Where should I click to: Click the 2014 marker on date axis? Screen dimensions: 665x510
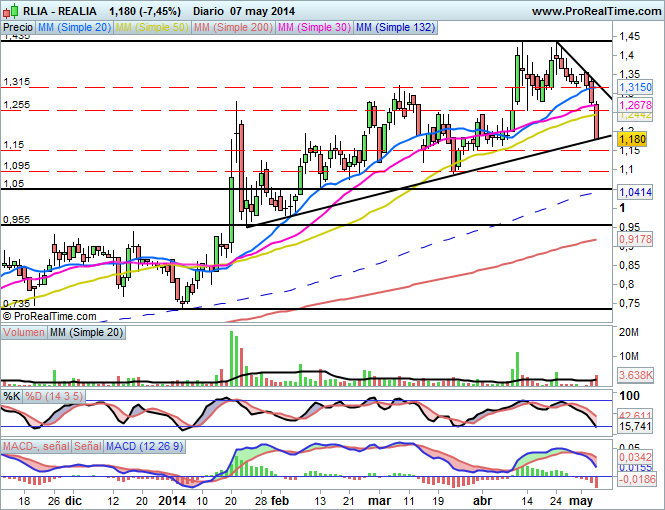174,499
